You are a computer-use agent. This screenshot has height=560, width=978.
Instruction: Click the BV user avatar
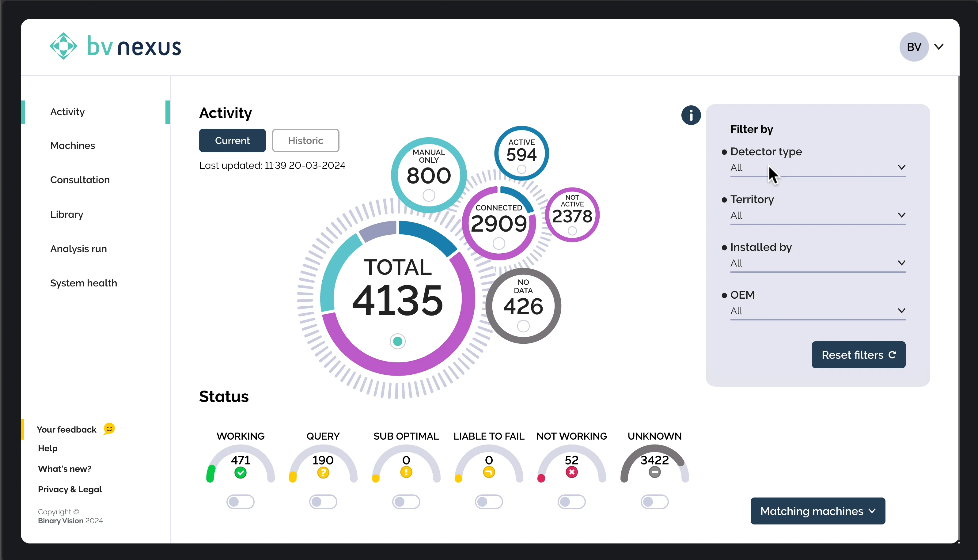pos(914,47)
